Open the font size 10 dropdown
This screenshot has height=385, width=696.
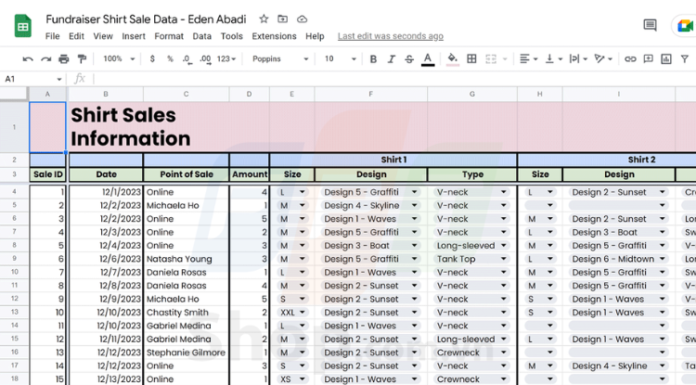click(x=340, y=59)
